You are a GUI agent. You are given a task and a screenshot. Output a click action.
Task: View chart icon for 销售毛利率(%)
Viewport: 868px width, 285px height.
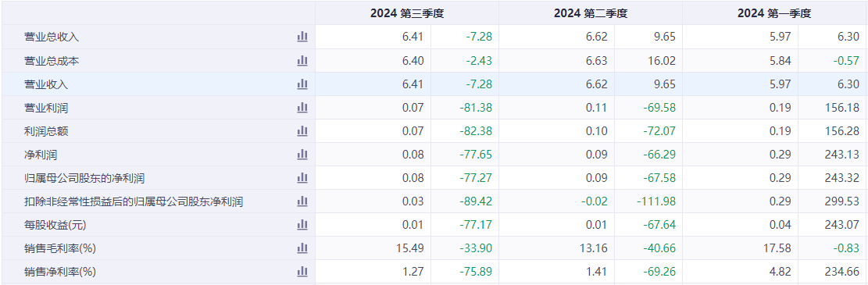tap(302, 248)
